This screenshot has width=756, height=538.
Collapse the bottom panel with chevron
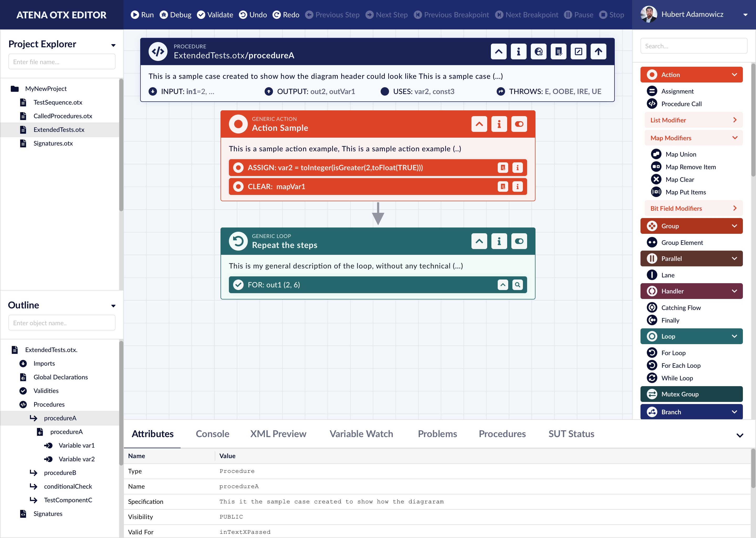point(740,435)
